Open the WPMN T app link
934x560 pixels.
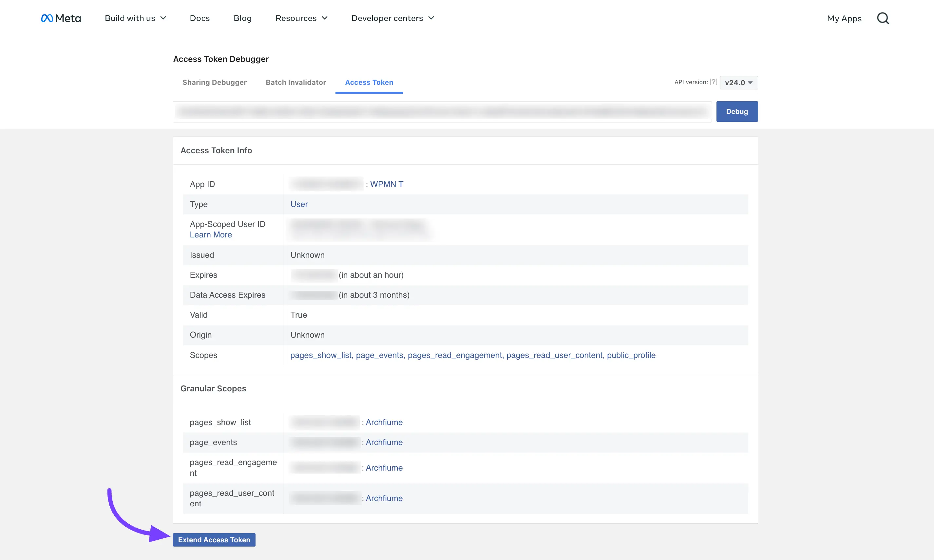(387, 184)
